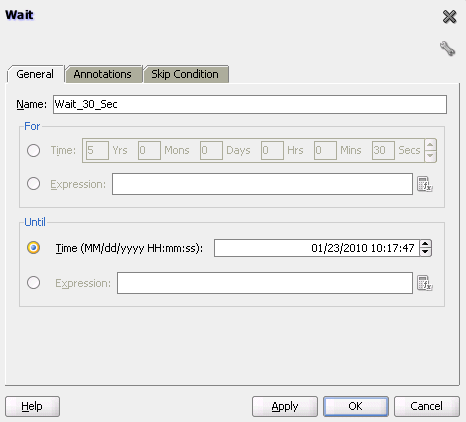Screen dimensions: 466x422
Task: Click the Name field containing Wait_30_Sec
Action: (250, 104)
